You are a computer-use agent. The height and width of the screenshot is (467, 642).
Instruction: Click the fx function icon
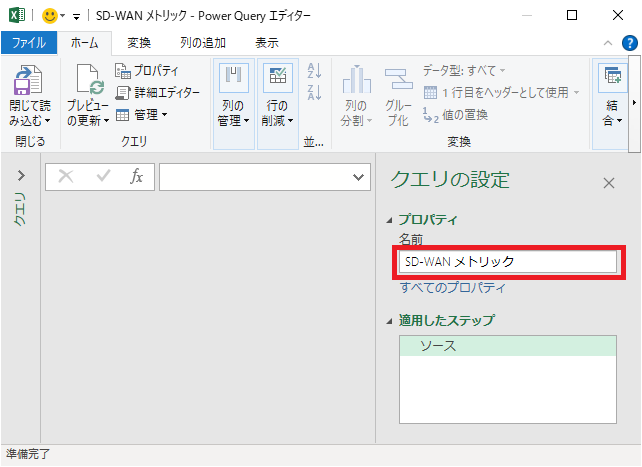click(x=136, y=176)
